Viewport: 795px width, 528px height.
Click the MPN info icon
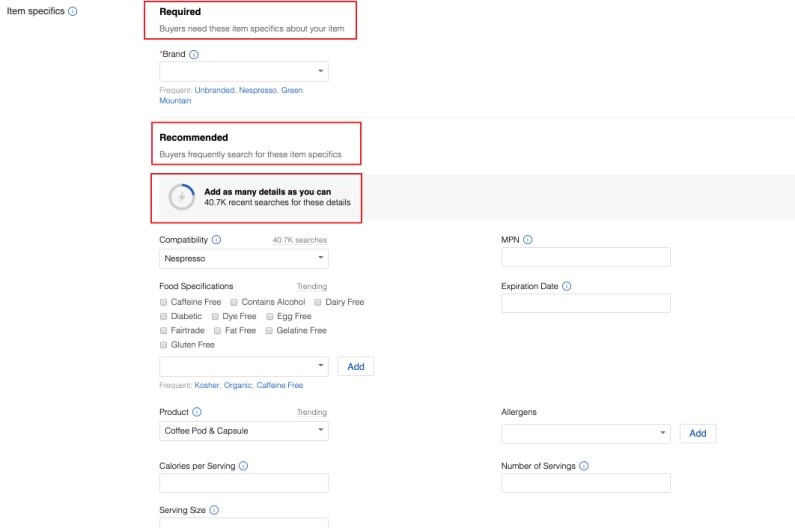(528, 240)
